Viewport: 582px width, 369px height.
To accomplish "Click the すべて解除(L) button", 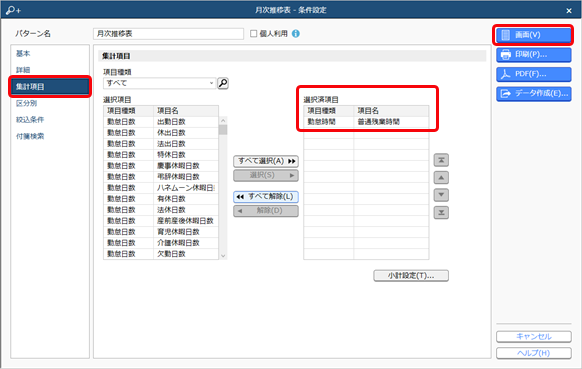I will point(266,197).
